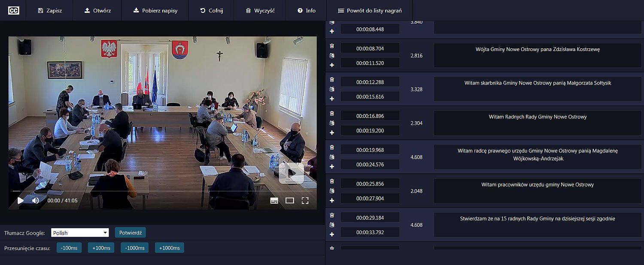Toggle video subtitles display
This screenshot has width=644, height=265.
(x=274, y=200)
